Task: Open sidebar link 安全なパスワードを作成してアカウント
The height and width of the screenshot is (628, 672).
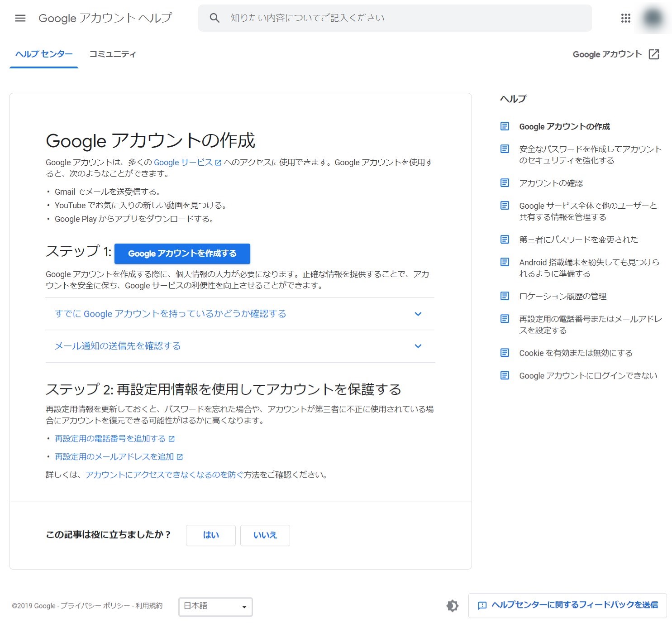Action: [591, 155]
